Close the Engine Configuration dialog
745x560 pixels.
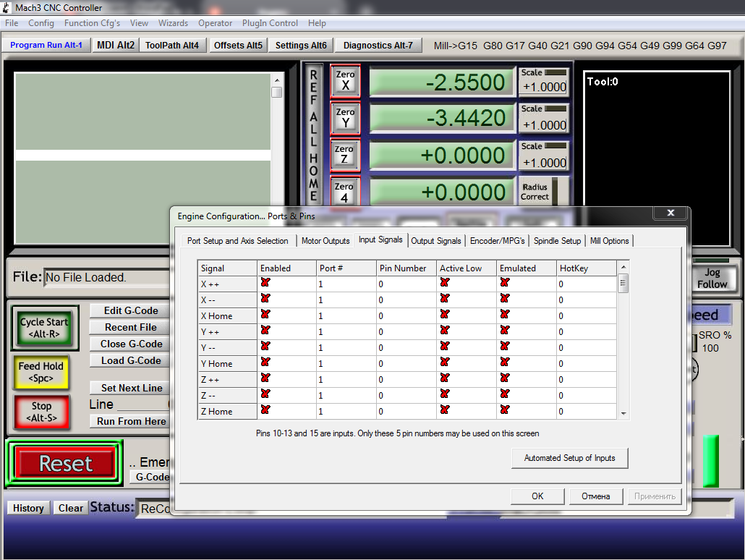click(670, 213)
